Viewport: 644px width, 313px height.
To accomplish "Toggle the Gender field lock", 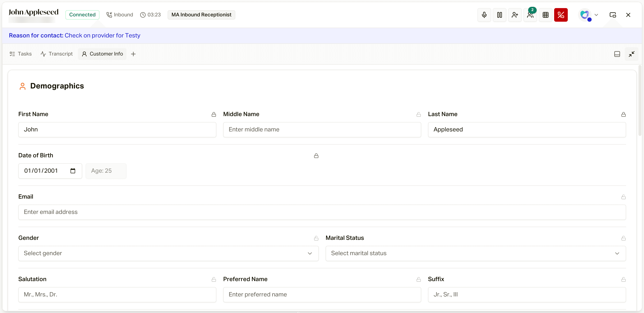I will point(316,238).
